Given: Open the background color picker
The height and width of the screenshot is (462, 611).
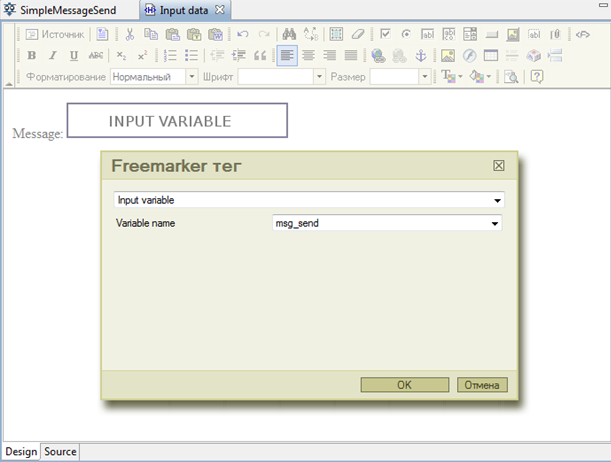Looking at the screenshot, I should click(x=480, y=77).
